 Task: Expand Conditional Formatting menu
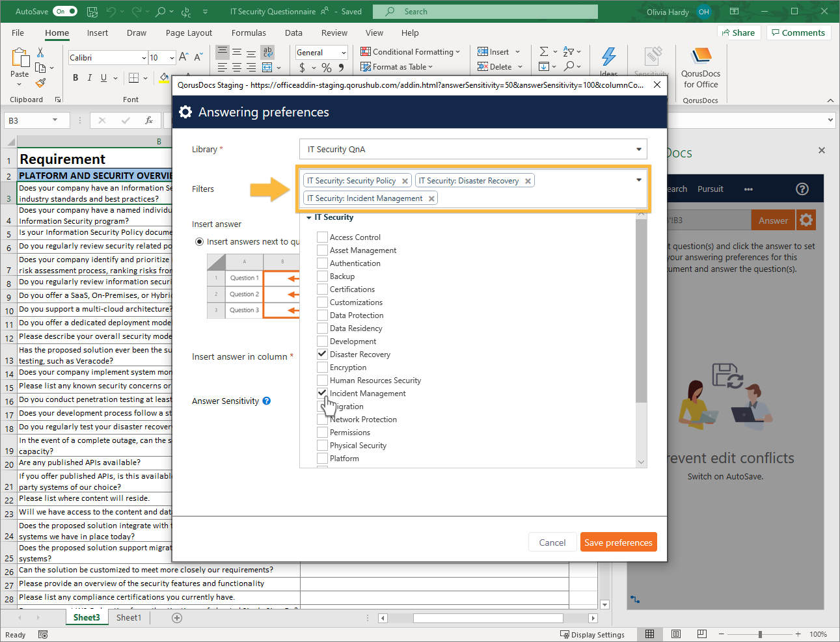tap(410, 52)
